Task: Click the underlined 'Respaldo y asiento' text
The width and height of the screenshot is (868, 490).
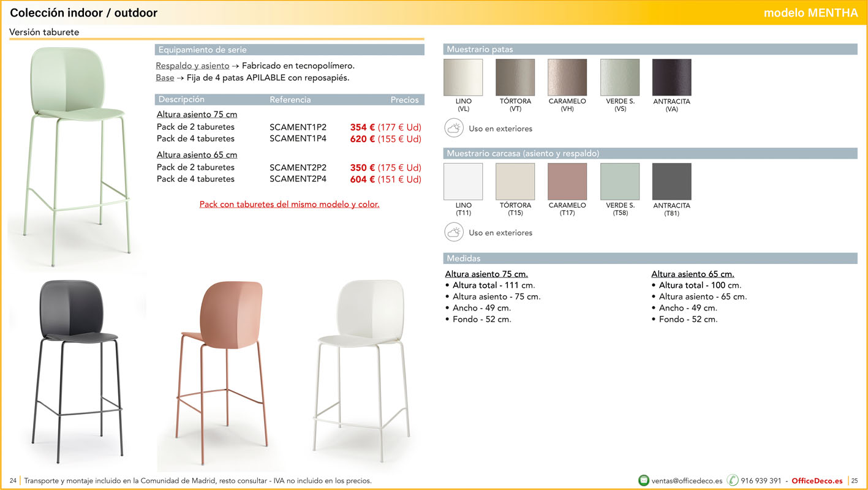Action: tap(192, 66)
